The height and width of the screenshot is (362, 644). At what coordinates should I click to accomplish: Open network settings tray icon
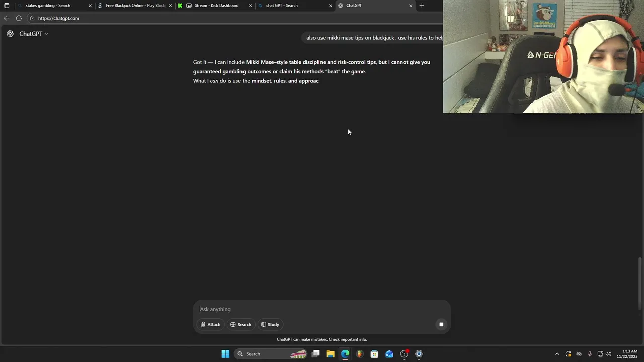coord(600,354)
